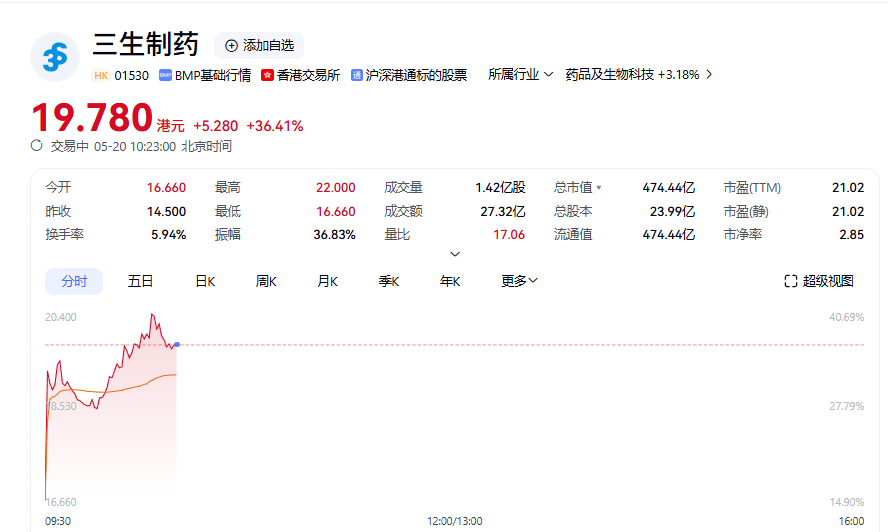Click the HK market badge icon
888x532 pixels.
pos(101,75)
